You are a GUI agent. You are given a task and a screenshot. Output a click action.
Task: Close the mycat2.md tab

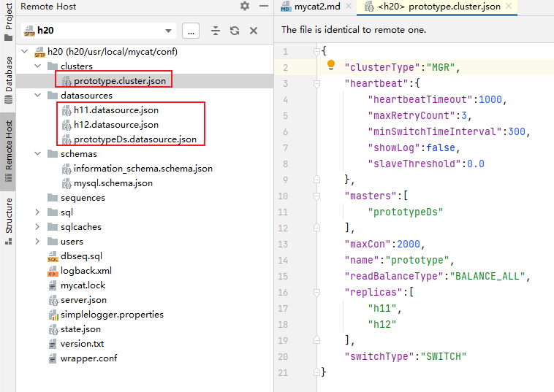coord(349,6)
